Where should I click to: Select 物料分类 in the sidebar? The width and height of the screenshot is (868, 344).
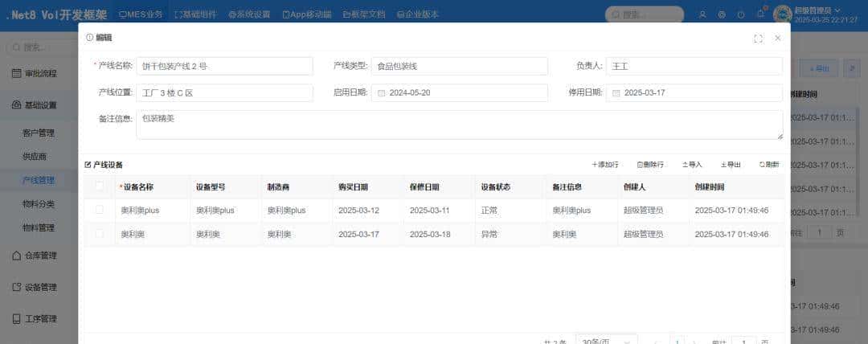click(39, 204)
